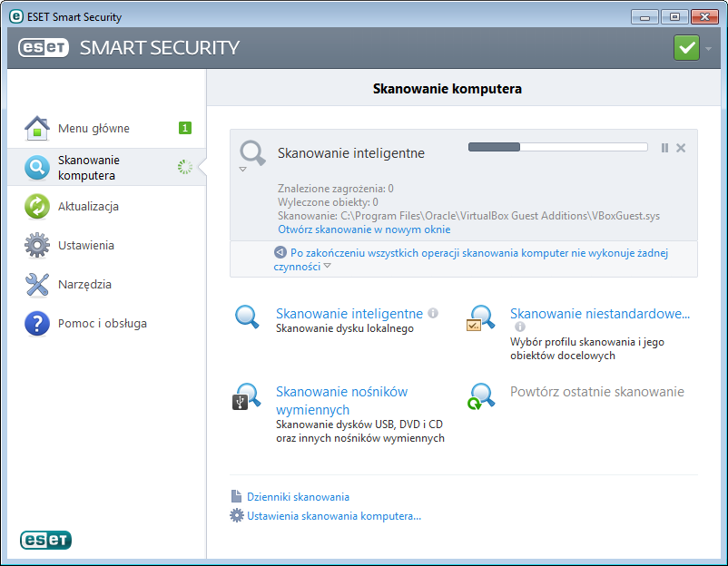
Task: Click the Znalezione zagrożenia: 0 line
Action: (x=336, y=189)
